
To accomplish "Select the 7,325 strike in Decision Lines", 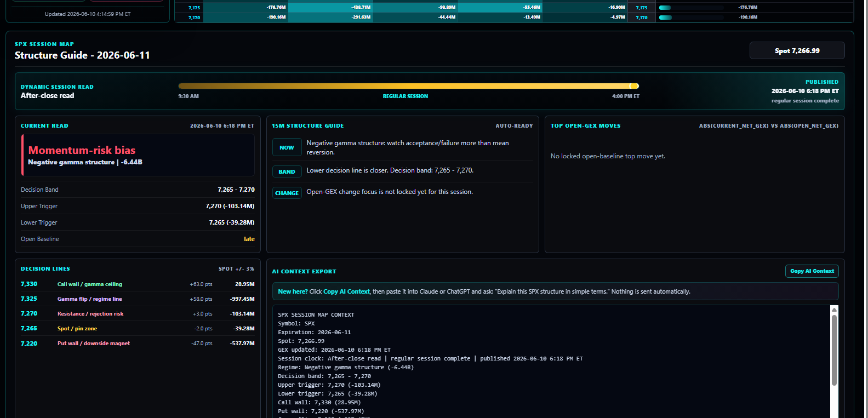I will [29, 299].
